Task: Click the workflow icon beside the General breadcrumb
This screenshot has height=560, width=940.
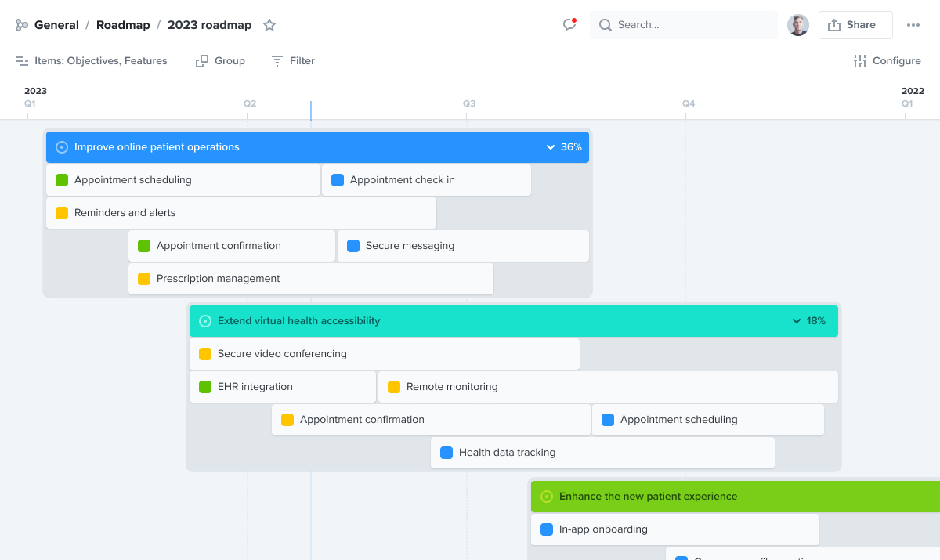Action: (20, 24)
